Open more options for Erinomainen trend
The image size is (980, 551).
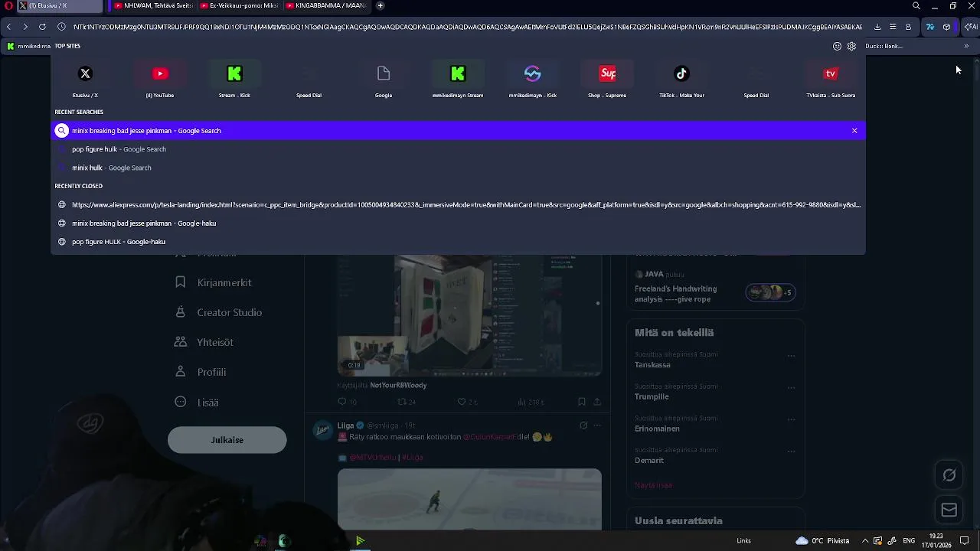coord(792,419)
